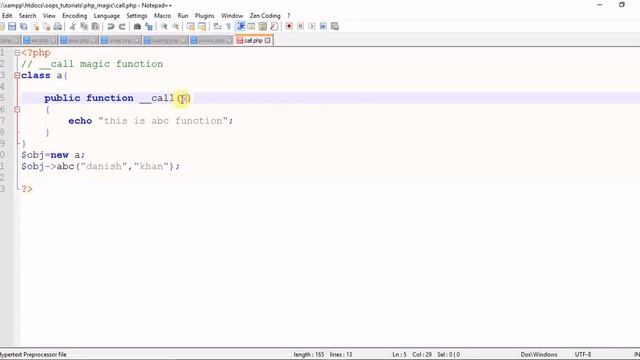Click the 'Col : 29' status bar field
The image size is (640, 360).
(x=422, y=355)
